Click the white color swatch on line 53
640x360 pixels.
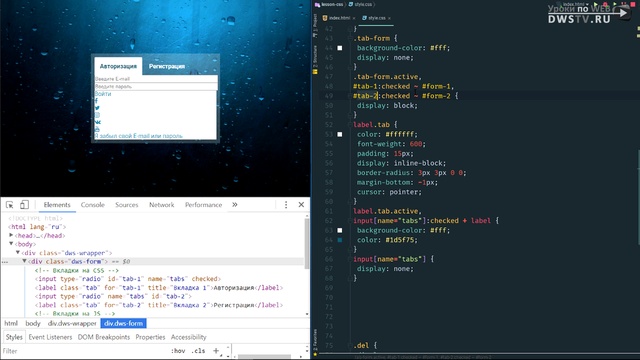coord(340,134)
